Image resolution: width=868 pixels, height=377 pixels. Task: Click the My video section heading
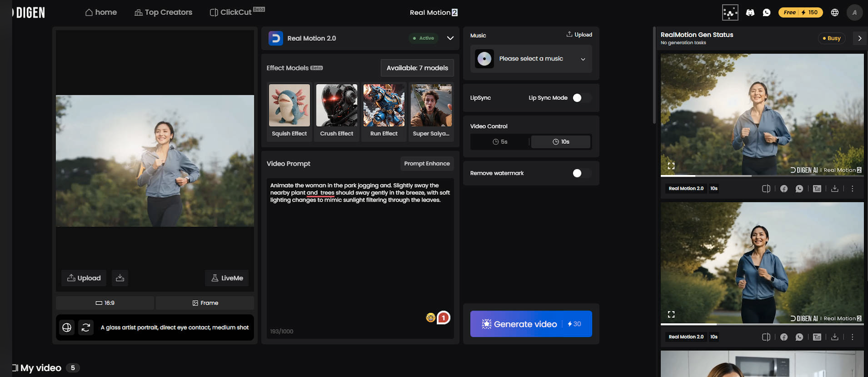[41, 368]
